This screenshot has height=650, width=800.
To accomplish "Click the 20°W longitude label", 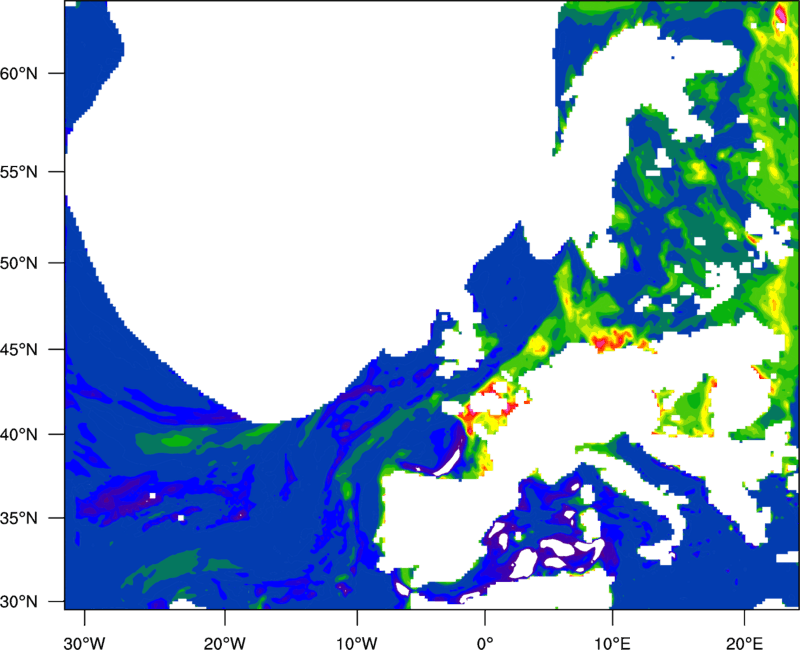I will pyautogui.click(x=225, y=643).
